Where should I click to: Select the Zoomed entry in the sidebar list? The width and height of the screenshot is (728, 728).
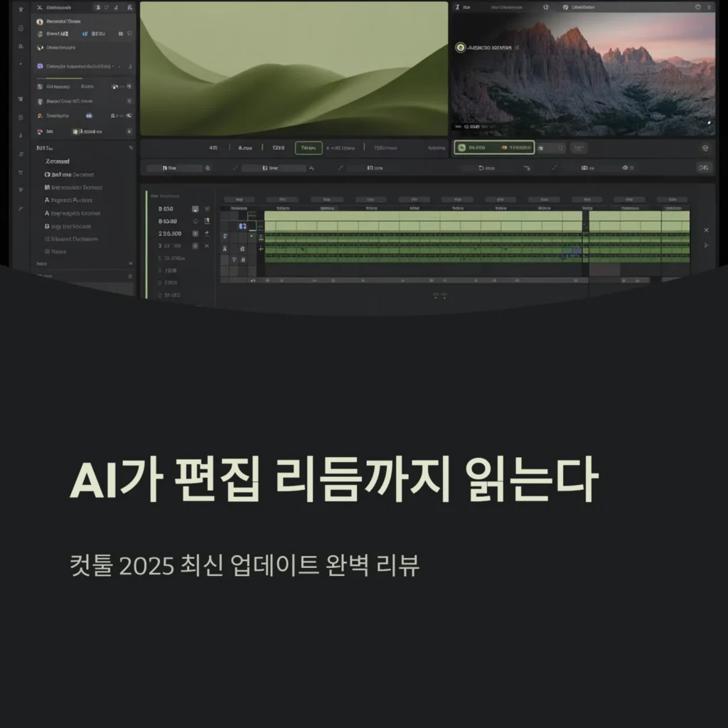point(57,161)
